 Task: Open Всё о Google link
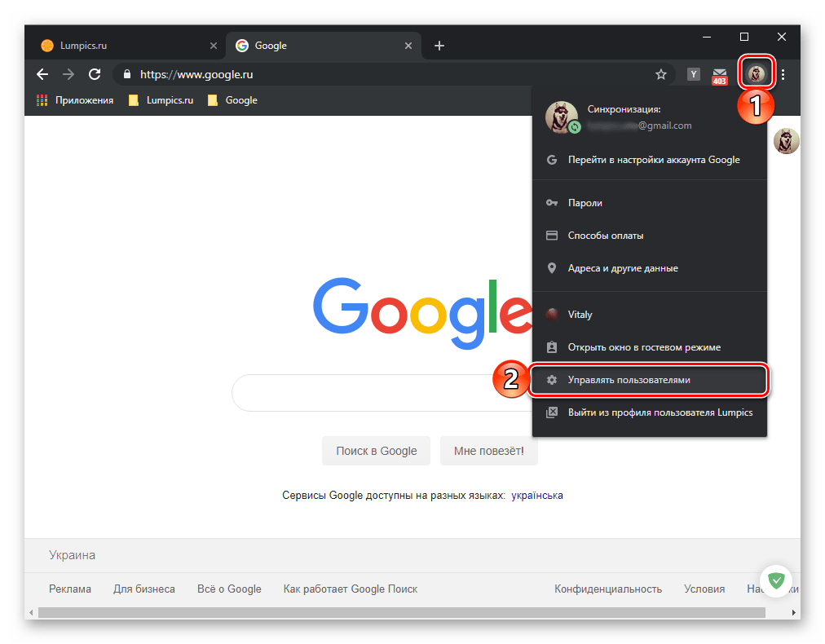click(x=229, y=589)
